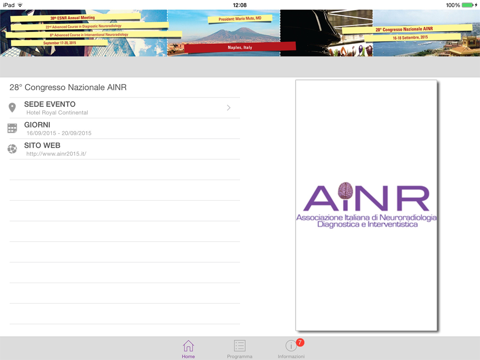
Task: Open the SITO WEB row
Action: [125, 149]
